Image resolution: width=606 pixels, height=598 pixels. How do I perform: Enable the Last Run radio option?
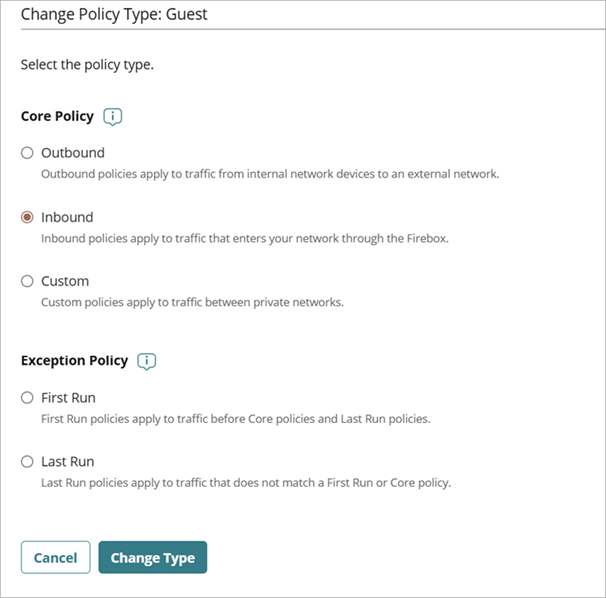point(27,462)
